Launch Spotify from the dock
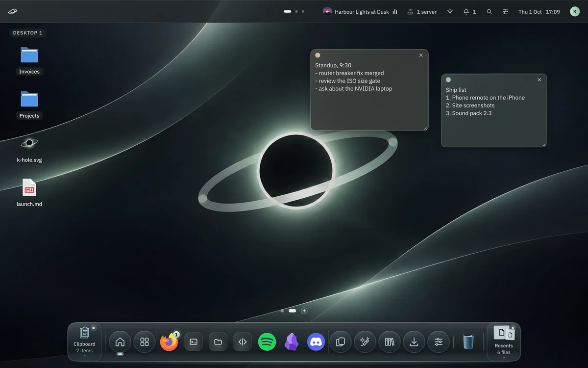Viewport: 588px width, 368px height. pos(267,342)
